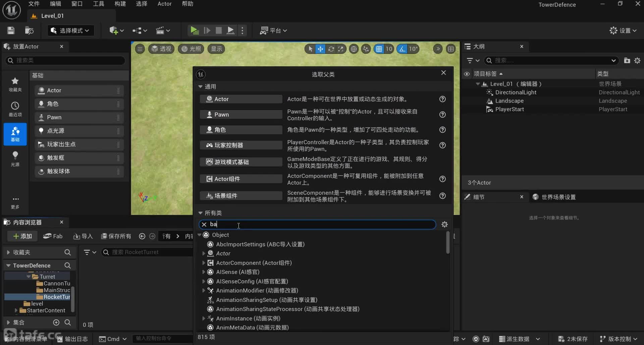Select the RocketTurret folder
Viewport: 644px width, 345px height.
(56, 297)
